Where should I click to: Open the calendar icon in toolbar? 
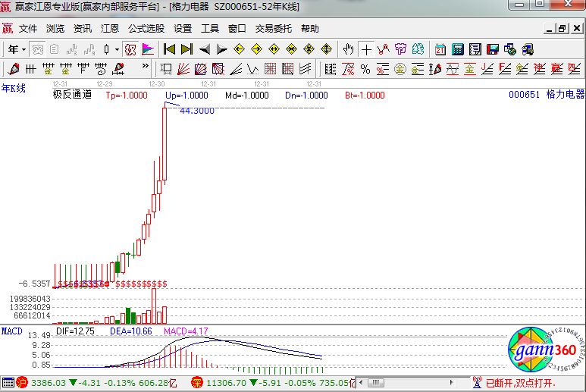[440, 49]
